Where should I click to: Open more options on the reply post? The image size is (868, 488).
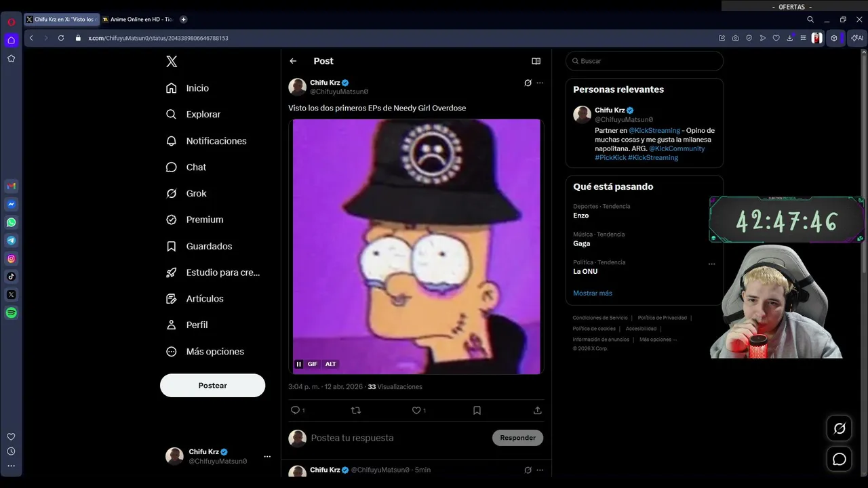coord(540,470)
